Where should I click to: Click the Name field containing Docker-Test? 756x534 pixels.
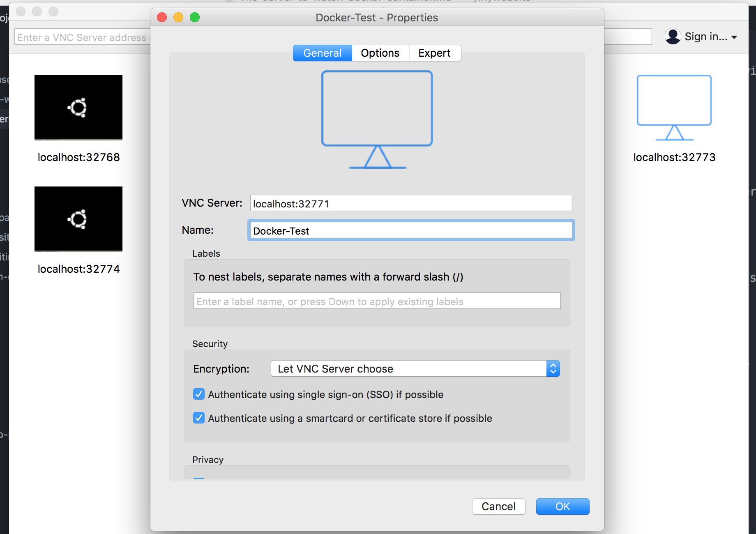411,230
